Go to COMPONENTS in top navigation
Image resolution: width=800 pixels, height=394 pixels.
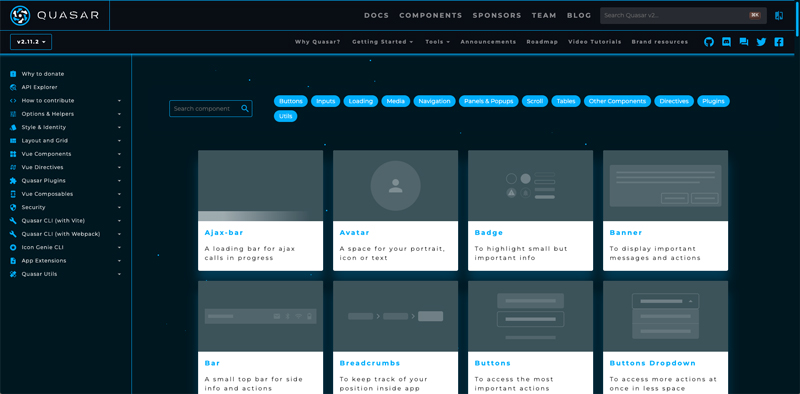431,15
